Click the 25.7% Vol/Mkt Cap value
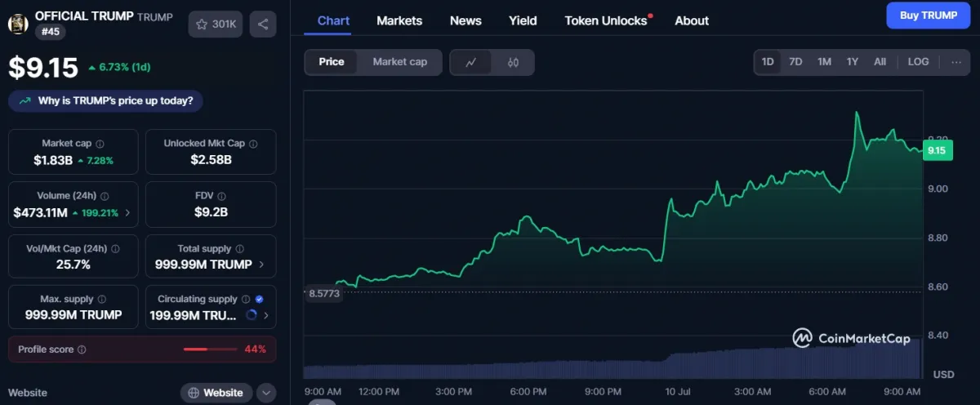 point(73,265)
